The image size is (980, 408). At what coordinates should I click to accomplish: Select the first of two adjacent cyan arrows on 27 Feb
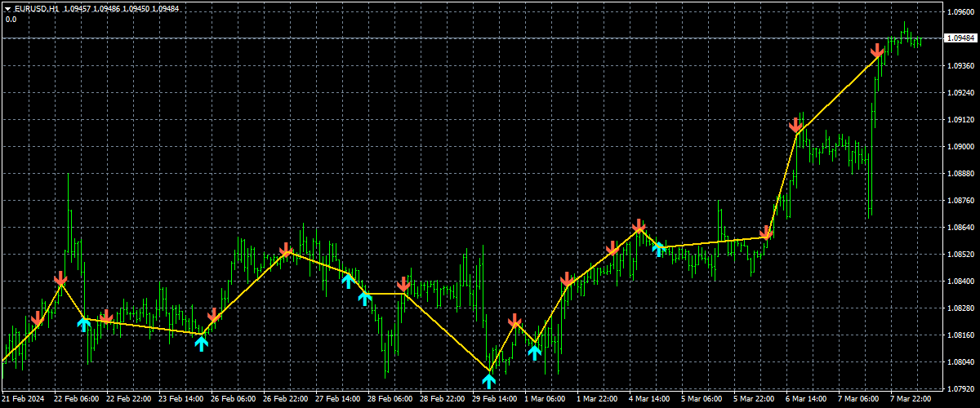(x=348, y=281)
